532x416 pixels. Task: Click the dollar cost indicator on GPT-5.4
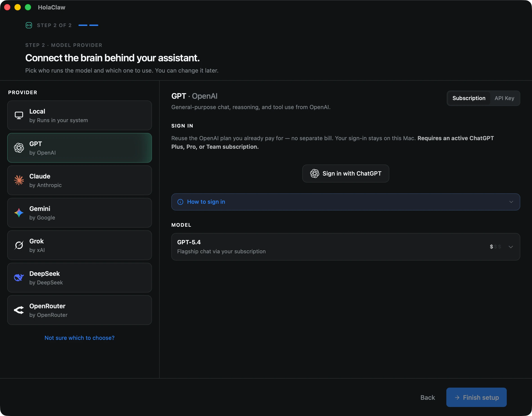[495, 247]
